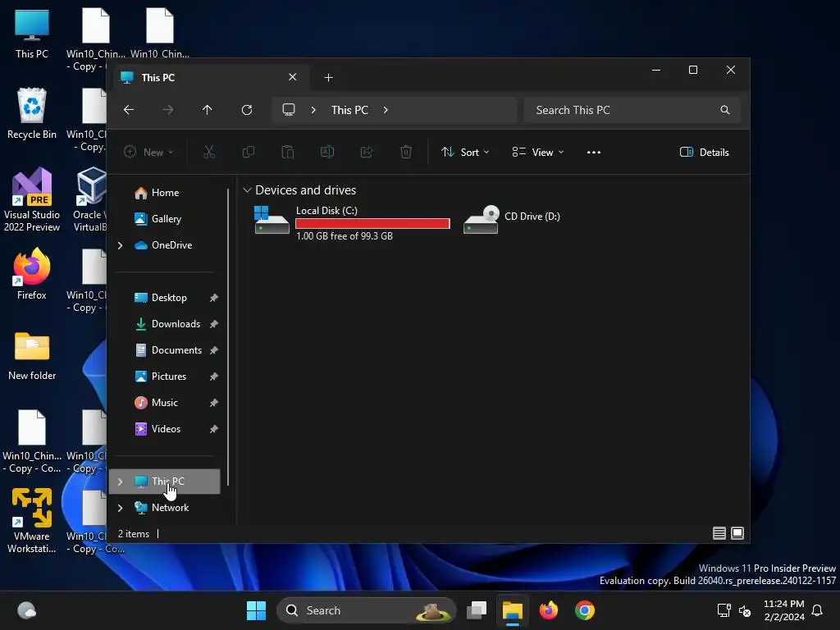Click the Cut scissors icon
This screenshot has width=840, height=630.
[209, 152]
